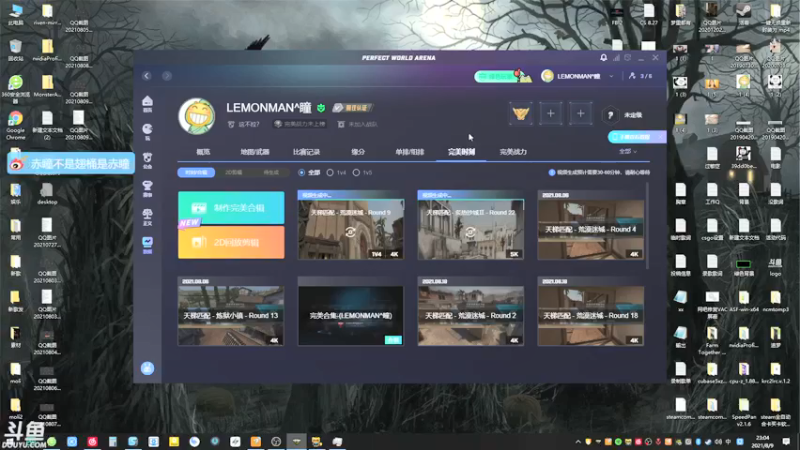Viewport: 800px width, 450px height.
Task: Open the 完美合集 compilation thumbnail
Action: (x=351, y=312)
